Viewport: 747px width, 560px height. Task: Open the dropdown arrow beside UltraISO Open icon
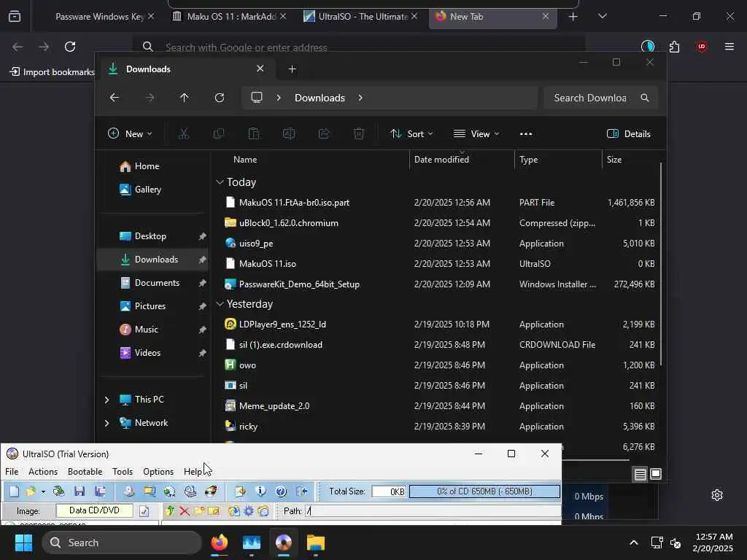click(x=43, y=491)
